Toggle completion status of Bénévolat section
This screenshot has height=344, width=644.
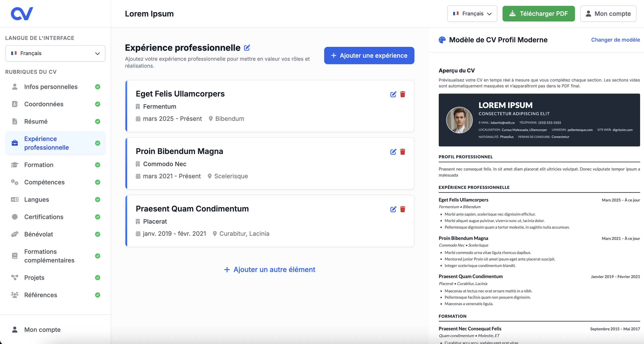97,234
